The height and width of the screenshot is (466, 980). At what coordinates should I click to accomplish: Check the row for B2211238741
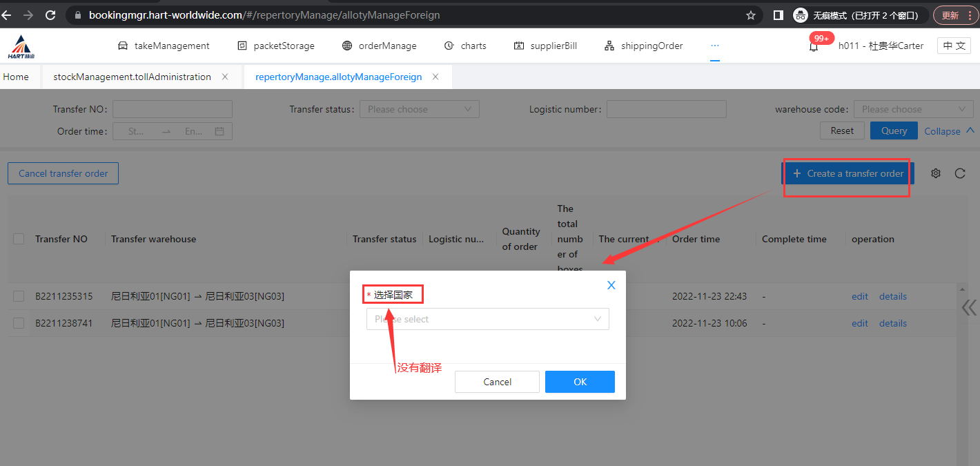pyautogui.click(x=19, y=323)
